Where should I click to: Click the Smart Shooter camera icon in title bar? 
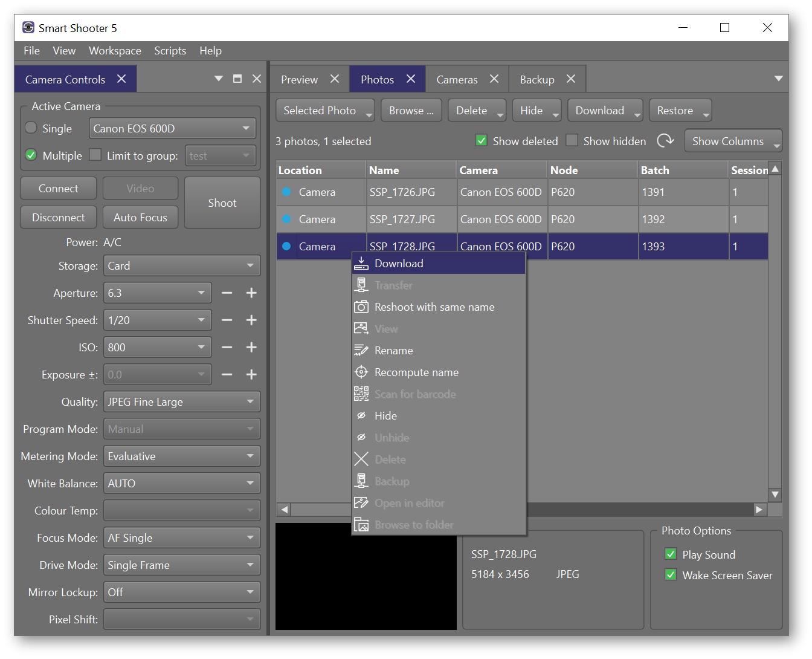point(28,27)
